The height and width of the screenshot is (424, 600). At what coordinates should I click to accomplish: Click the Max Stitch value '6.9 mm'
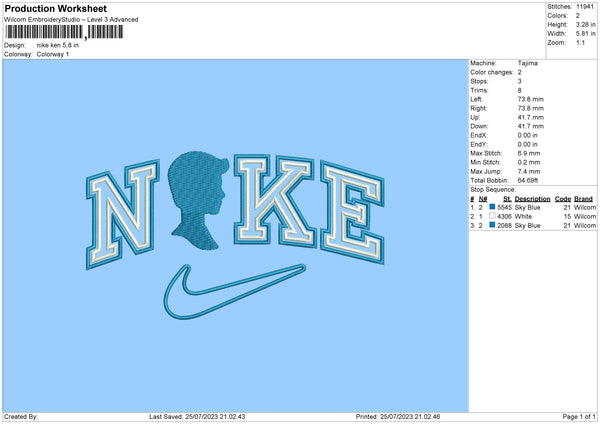click(529, 153)
